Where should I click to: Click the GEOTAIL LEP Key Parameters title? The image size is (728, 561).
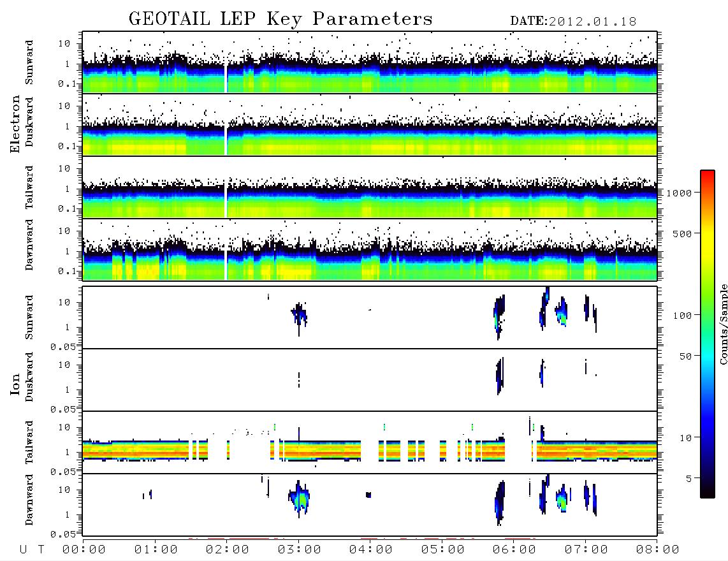coord(280,19)
